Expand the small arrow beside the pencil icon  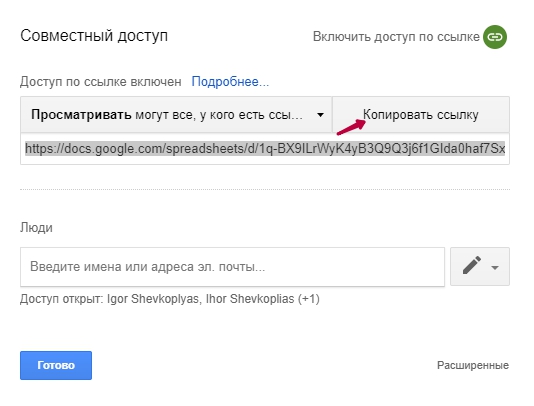(495, 268)
